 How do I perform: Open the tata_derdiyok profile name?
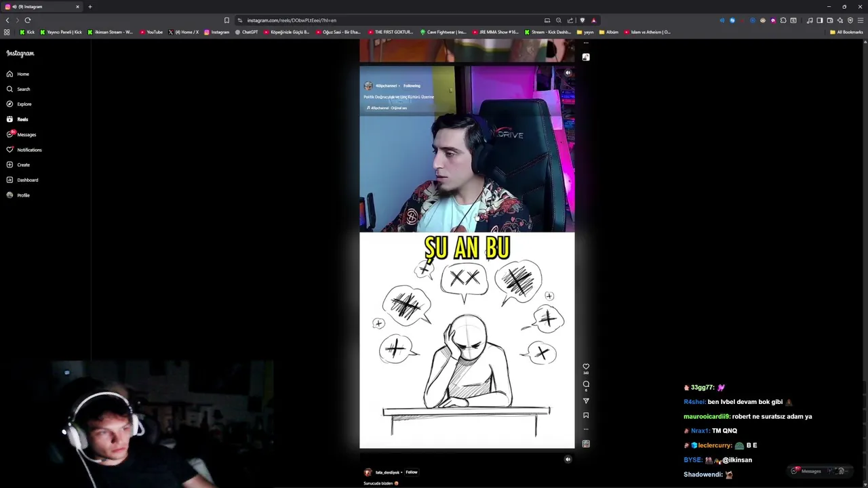pos(387,472)
